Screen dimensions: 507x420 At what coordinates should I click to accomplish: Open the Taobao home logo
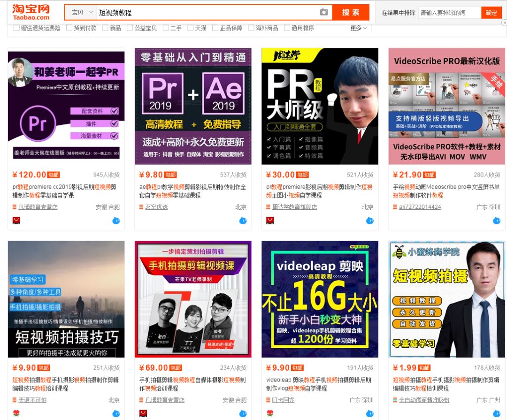pyautogui.click(x=31, y=12)
